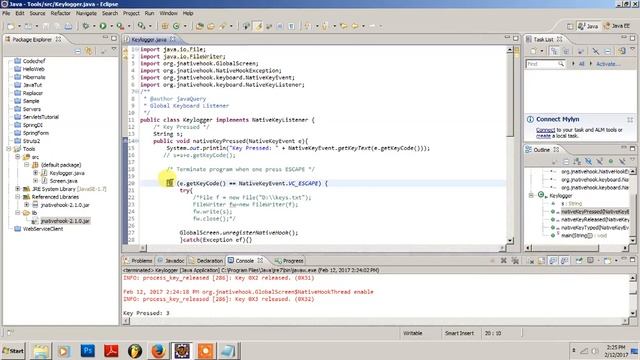Viewport: 640px width, 360px height.
Task: Toggle Sort alphabetically in Outline toolbar
Action: 577,162
